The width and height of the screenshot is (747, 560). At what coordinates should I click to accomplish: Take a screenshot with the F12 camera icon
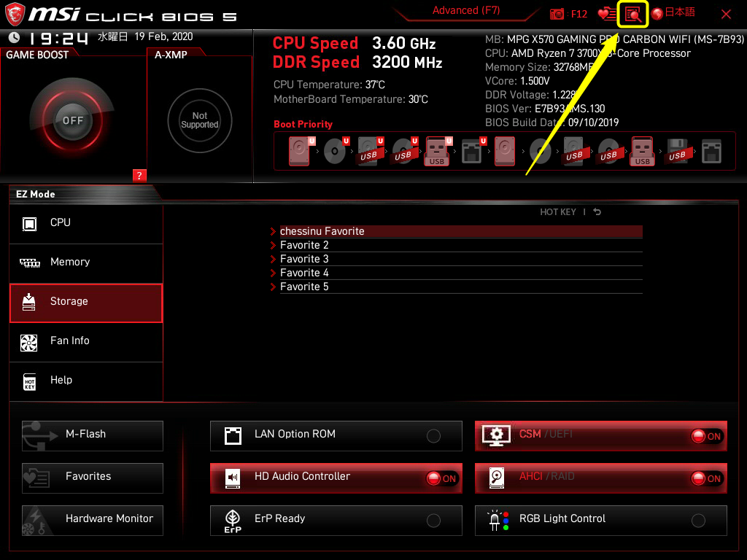pos(557,15)
